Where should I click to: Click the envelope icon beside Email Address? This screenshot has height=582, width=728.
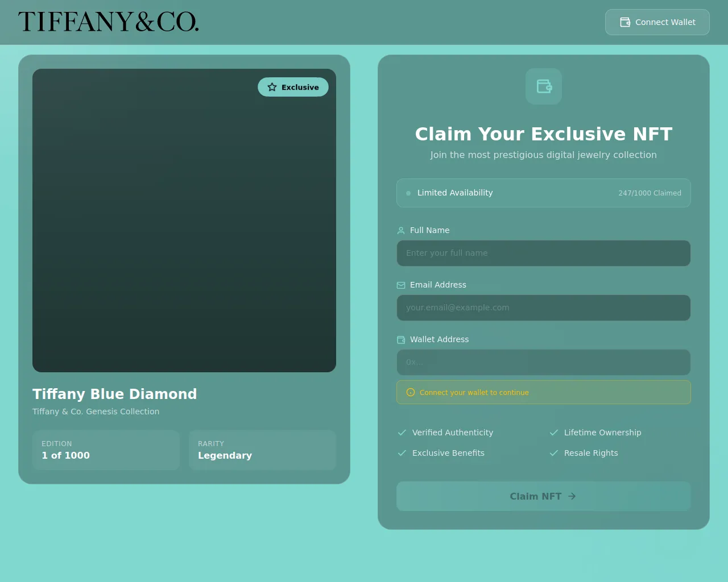(x=401, y=285)
